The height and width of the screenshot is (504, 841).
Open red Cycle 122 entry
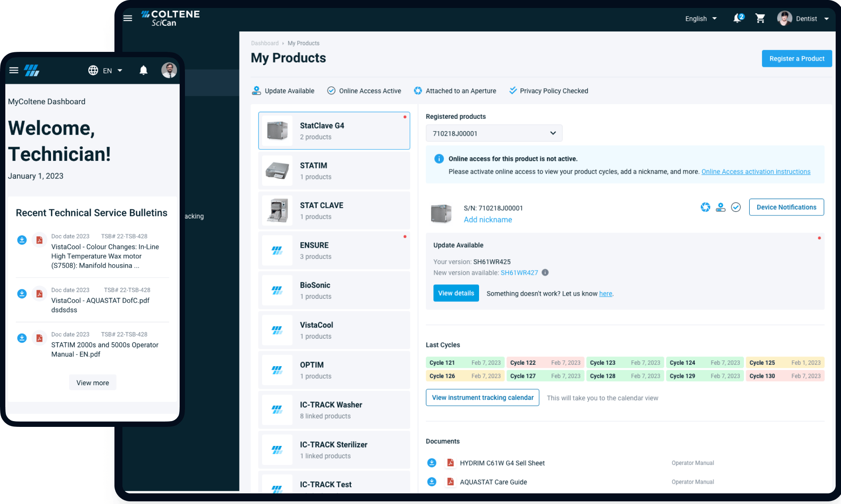545,363
